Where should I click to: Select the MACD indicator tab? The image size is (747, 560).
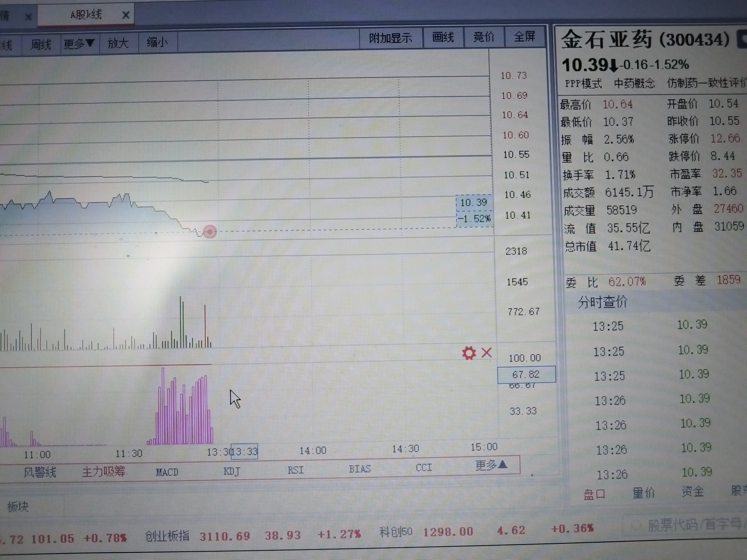coord(167,472)
